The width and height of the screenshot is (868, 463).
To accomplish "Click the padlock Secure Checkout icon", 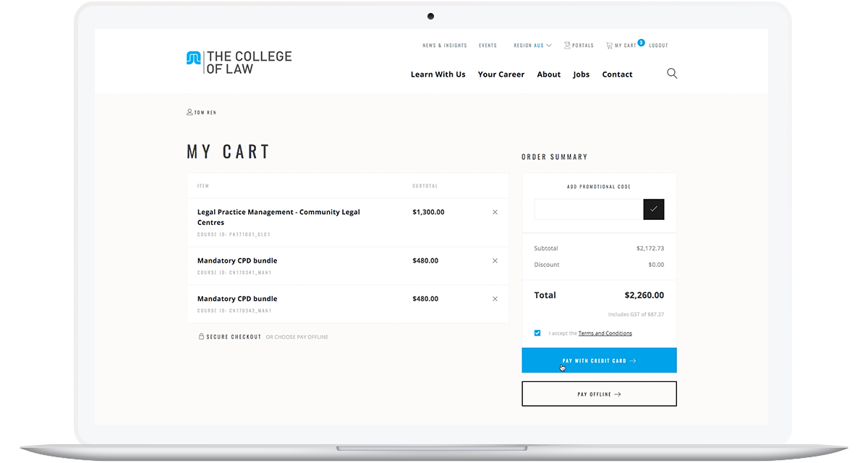I will 201,336.
